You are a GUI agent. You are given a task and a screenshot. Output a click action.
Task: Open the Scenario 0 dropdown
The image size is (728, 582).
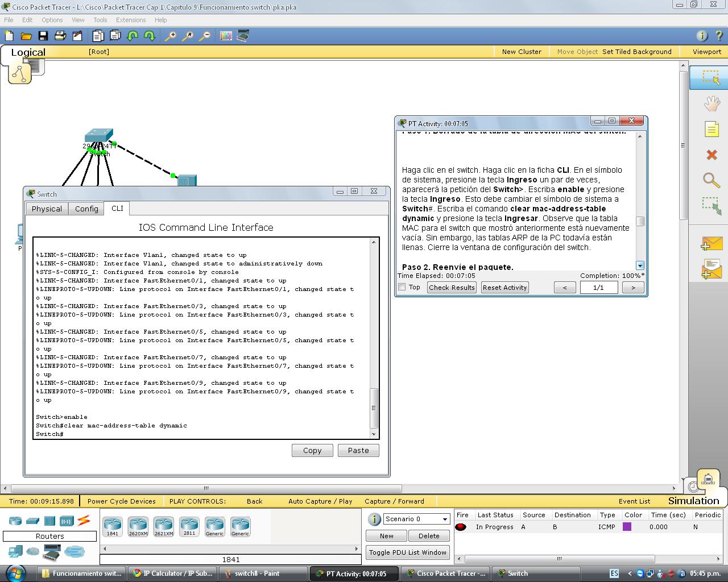(x=416, y=519)
